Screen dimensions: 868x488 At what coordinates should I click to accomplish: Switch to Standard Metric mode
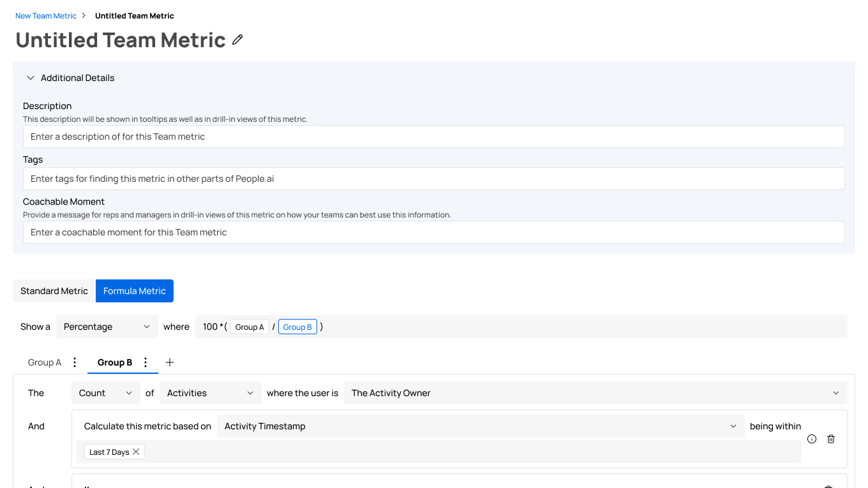pyautogui.click(x=54, y=291)
